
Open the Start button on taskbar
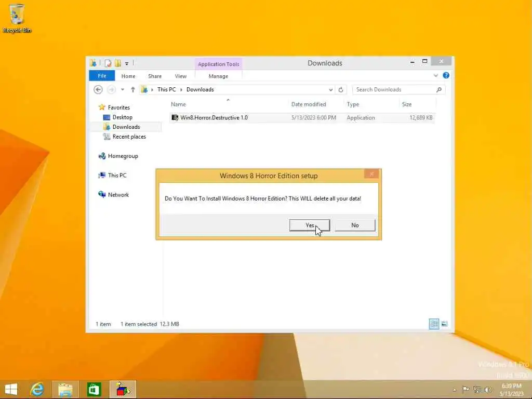(11, 389)
